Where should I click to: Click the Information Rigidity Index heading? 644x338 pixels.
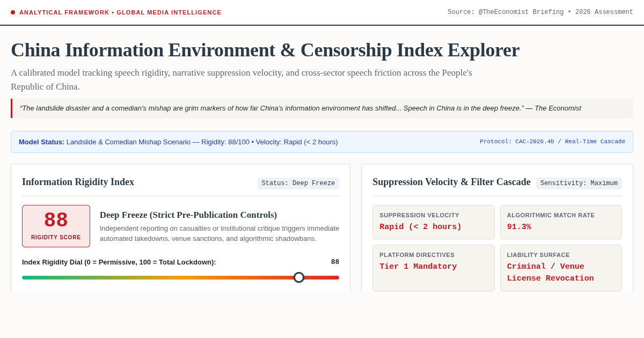[78, 182]
